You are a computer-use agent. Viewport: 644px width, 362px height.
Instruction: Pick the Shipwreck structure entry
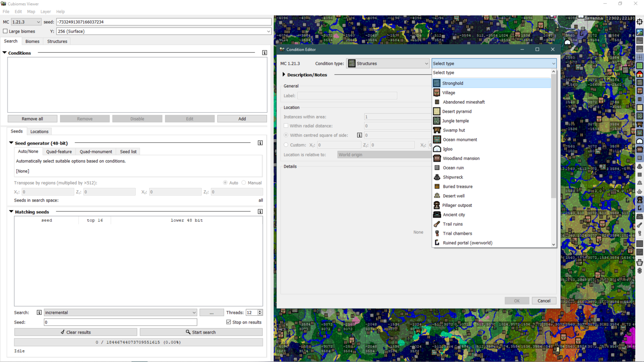click(x=452, y=177)
